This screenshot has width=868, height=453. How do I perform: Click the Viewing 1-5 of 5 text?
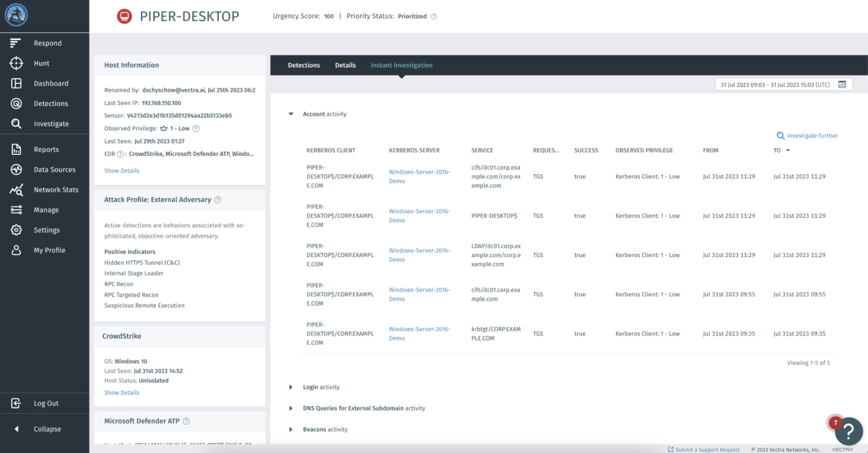coord(808,363)
